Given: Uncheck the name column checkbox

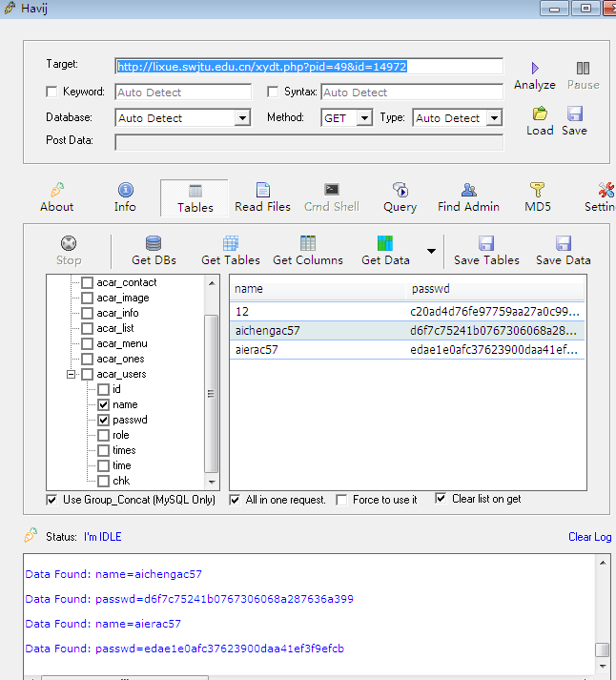Looking at the screenshot, I should (103, 404).
